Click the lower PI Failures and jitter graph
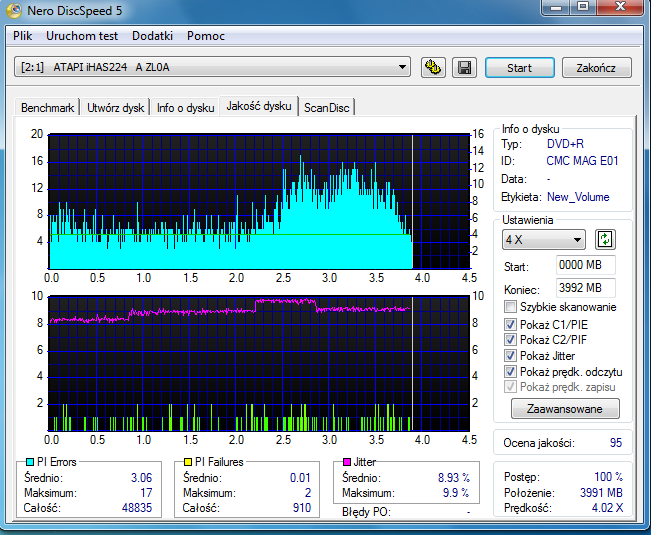 tap(259, 363)
